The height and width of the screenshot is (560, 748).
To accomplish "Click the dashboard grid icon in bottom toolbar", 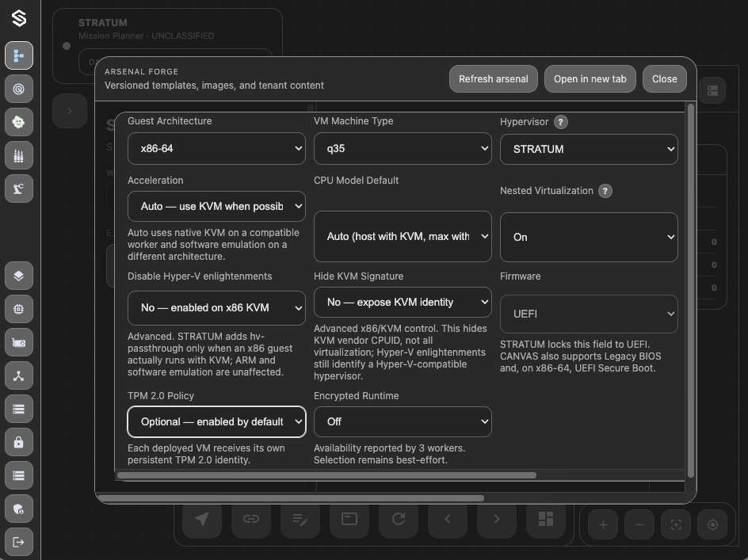I will pyautogui.click(x=546, y=519).
